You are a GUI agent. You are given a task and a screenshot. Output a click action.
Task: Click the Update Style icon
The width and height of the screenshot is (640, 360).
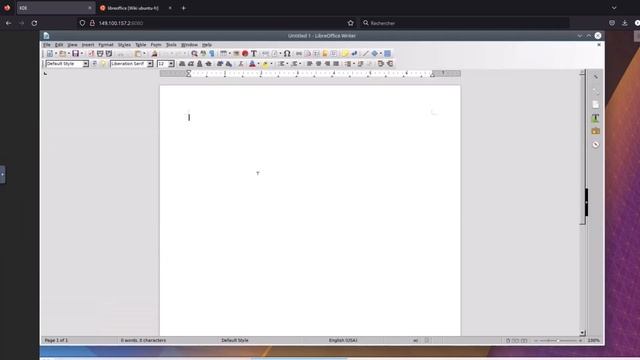[94, 64]
